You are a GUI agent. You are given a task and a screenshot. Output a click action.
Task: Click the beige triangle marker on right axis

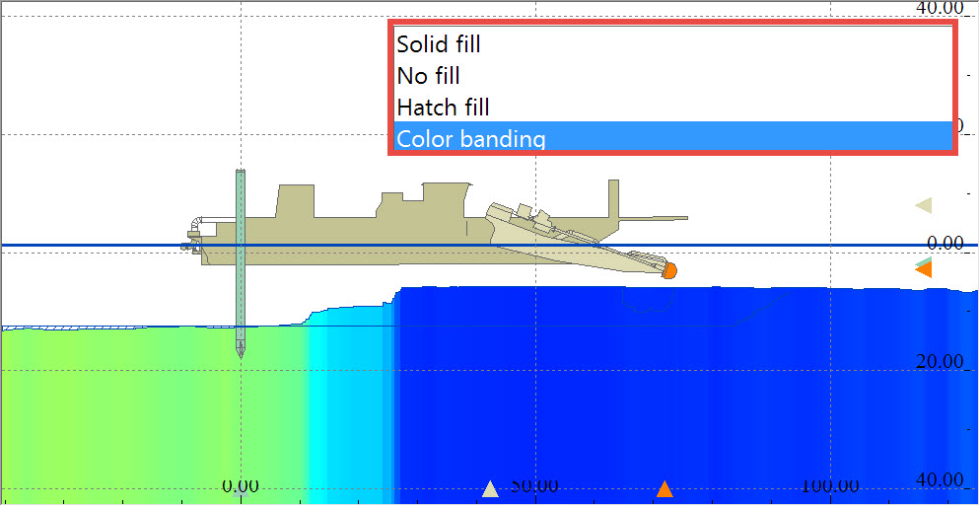[x=924, y=205]
